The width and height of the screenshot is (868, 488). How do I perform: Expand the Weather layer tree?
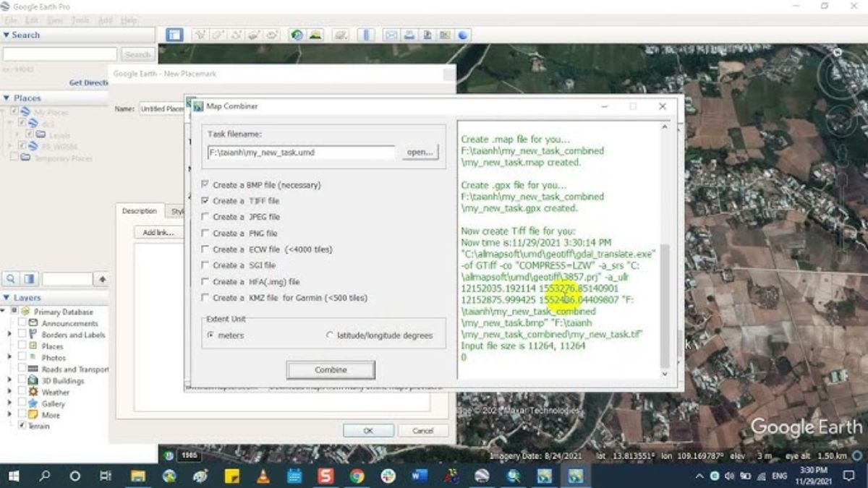[10, 393]
